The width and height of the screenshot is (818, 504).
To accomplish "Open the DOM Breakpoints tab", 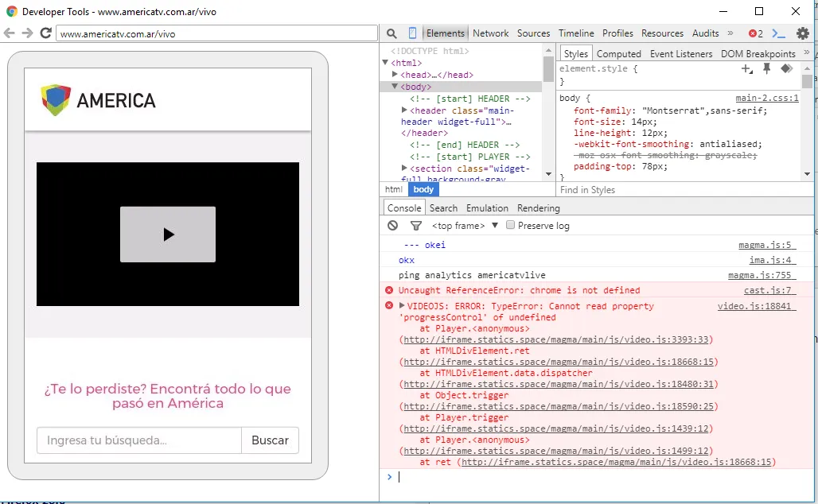I will (758, 54).
